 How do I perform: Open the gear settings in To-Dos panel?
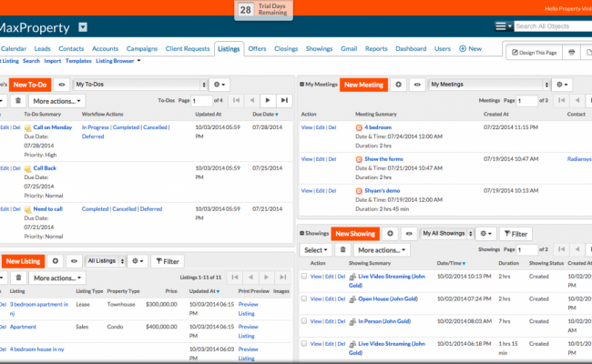pyautogui.click(x=219, y=85)
